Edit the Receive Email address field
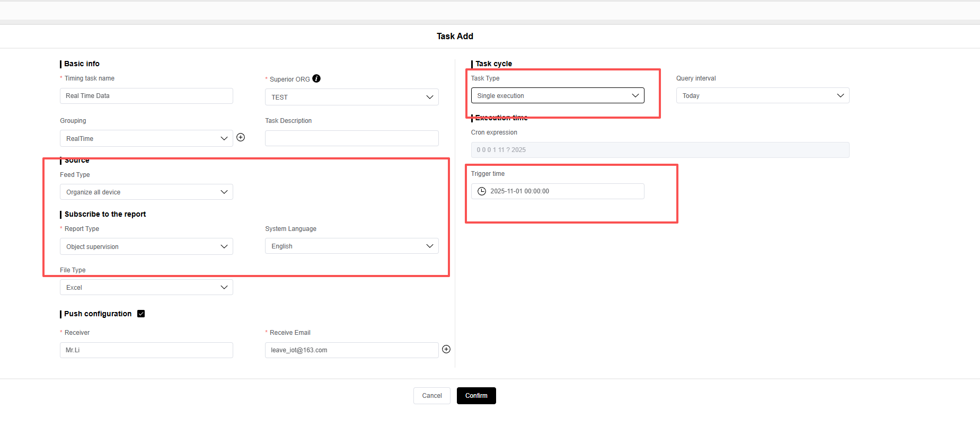980x436 pixels. 351,350
